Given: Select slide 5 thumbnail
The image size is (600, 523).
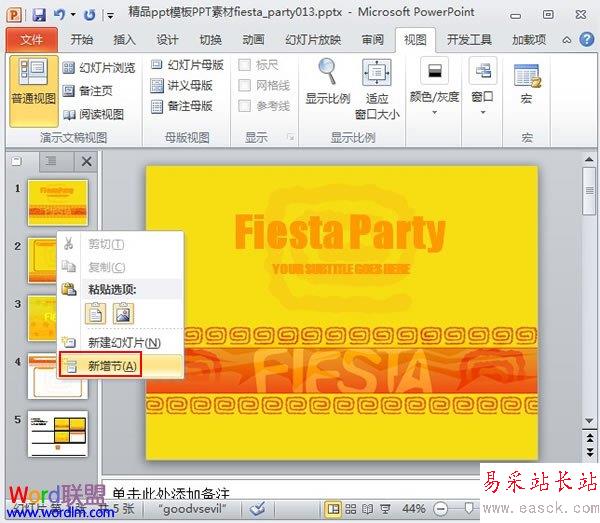Looking at the screenshot, I should pos(58,434).
